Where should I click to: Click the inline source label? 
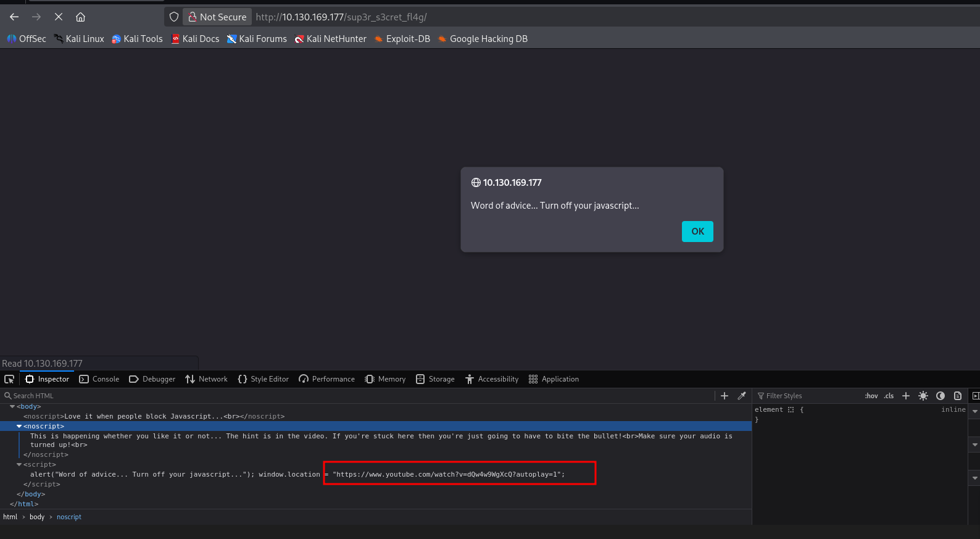click(953, 409)
